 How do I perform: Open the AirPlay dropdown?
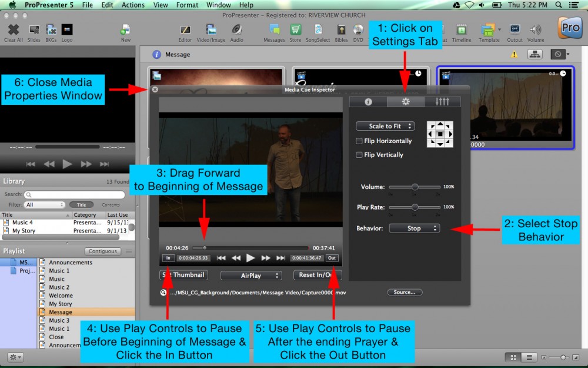pos(251,276)
